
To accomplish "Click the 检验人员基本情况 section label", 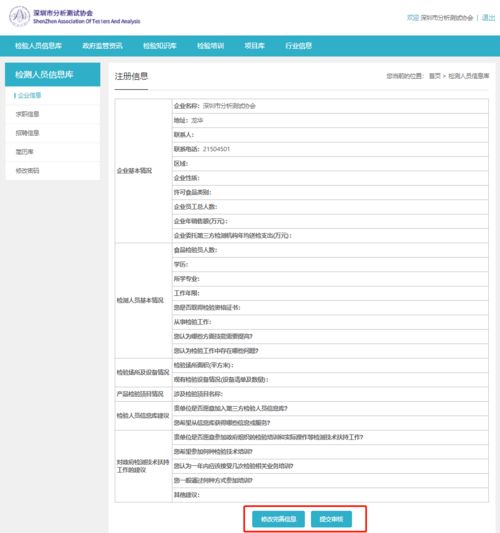I will pyautogui.click(x=140, y=300).
